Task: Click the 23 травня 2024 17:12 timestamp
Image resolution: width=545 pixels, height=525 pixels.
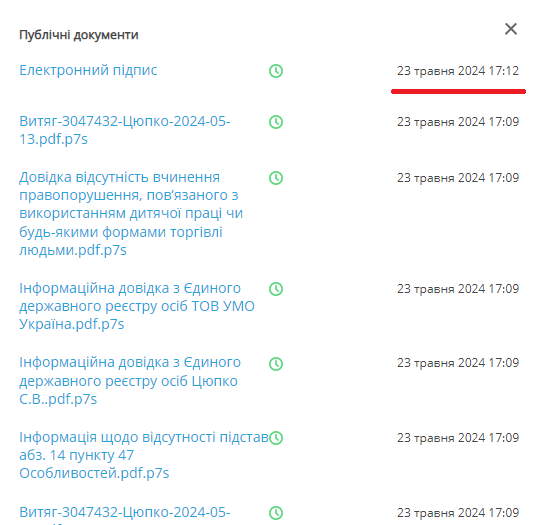Action: pyautogui.click(x=458, y=71)
